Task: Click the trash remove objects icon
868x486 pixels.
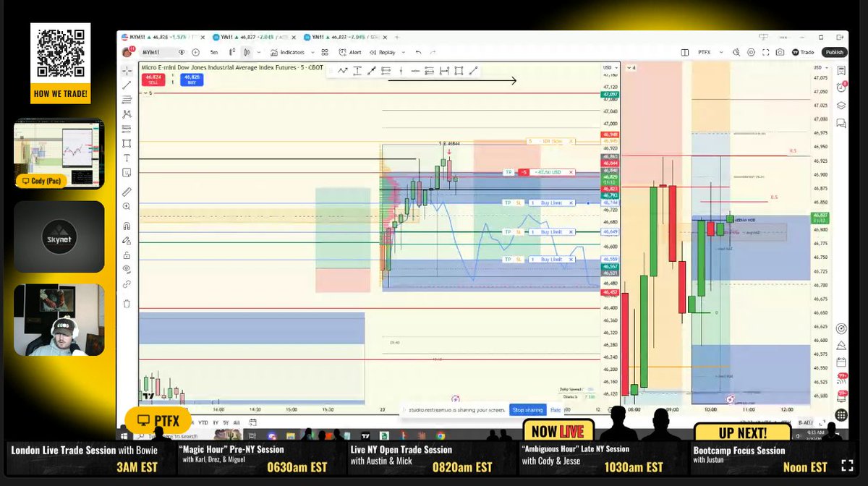Action: tap(127, 304)
